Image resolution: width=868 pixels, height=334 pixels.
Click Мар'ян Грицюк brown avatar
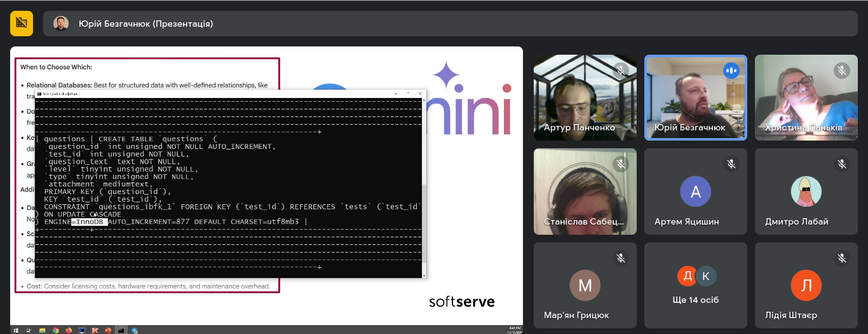click(x=585, y=286)
